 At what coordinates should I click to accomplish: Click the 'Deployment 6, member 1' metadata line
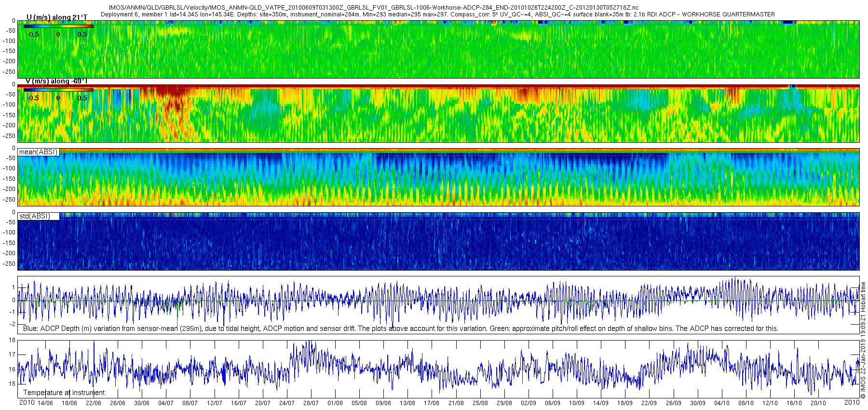click(438, 14)
